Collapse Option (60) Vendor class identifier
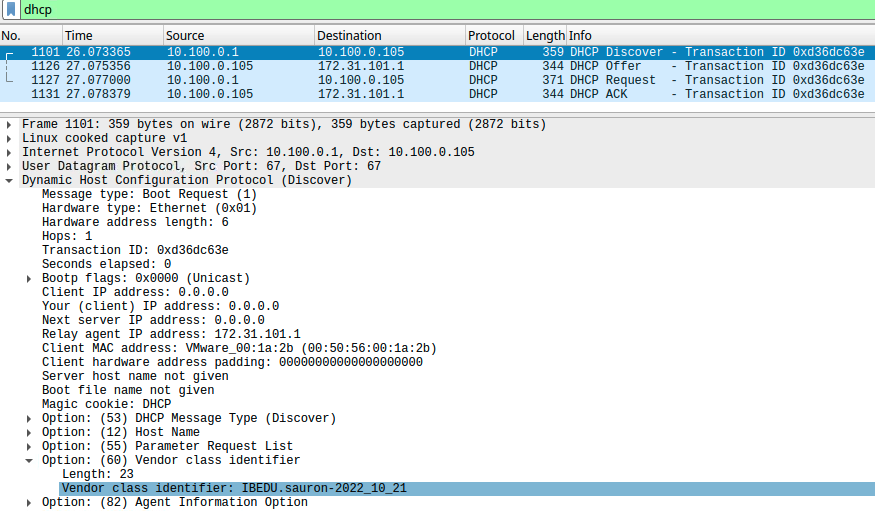 tap(30, 461)
